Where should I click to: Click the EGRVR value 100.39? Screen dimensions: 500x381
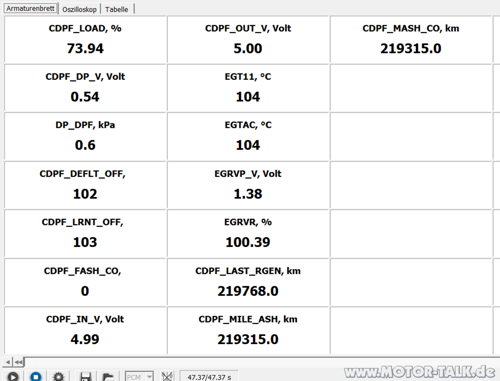click(x=248, y=242)
